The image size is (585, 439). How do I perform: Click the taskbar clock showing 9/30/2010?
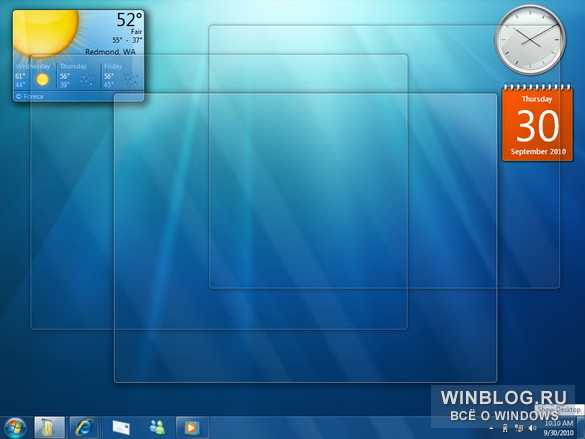[x=558, y=428]
